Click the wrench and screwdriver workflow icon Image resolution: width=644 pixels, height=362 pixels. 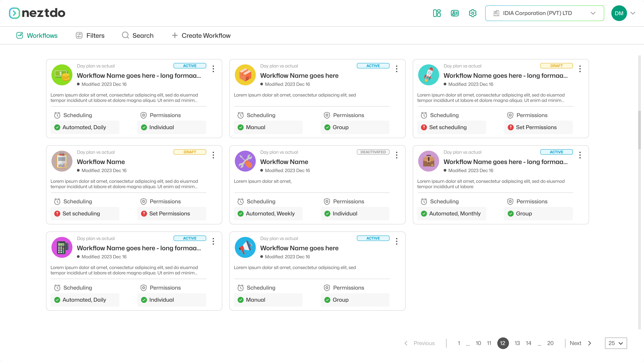[x=245, y=161]
